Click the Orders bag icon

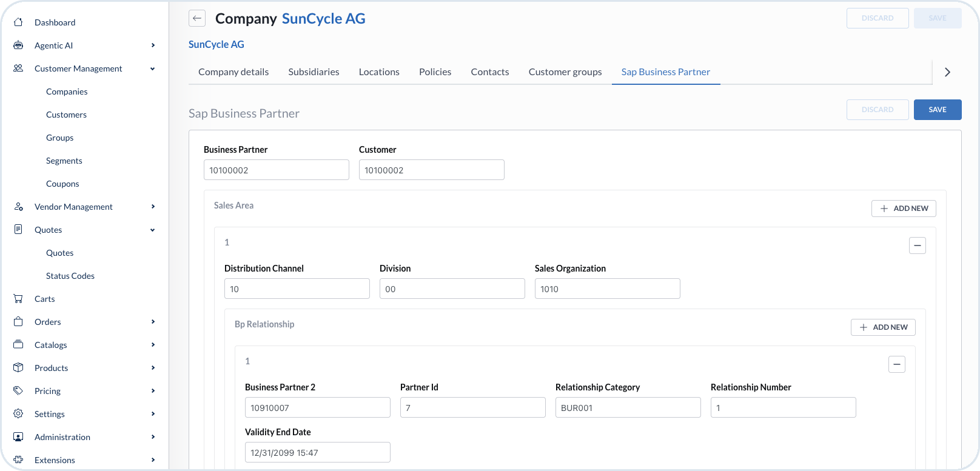18,322
